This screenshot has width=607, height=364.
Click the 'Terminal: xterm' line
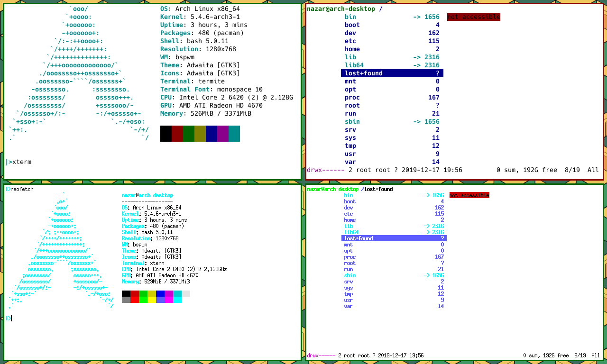[143, 263]
